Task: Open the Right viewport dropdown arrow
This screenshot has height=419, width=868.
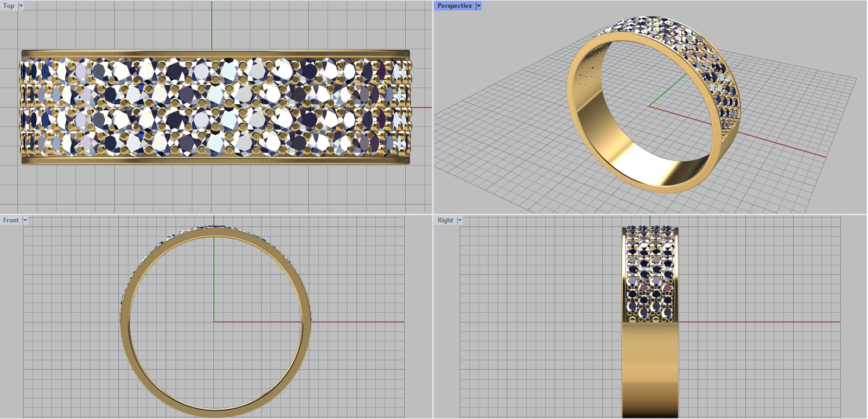Action: pos(459,220)
